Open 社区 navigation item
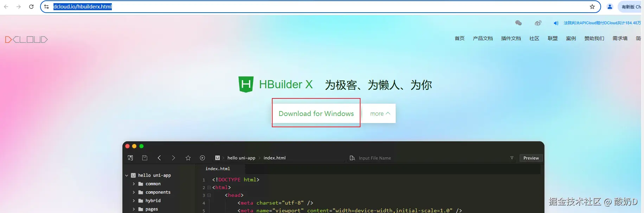This screenshot has height=213, width=644. (534, 38)
